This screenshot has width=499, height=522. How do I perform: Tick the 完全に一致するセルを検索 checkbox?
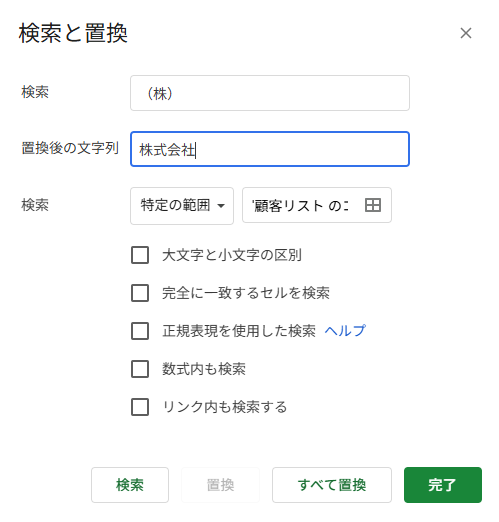coord(140,293)
